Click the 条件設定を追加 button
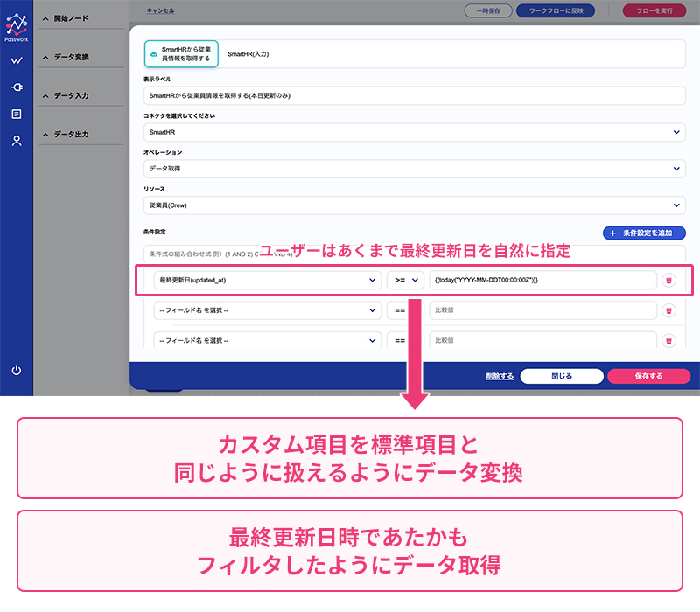This screenshot has width=700, height=612. [644, 233]
